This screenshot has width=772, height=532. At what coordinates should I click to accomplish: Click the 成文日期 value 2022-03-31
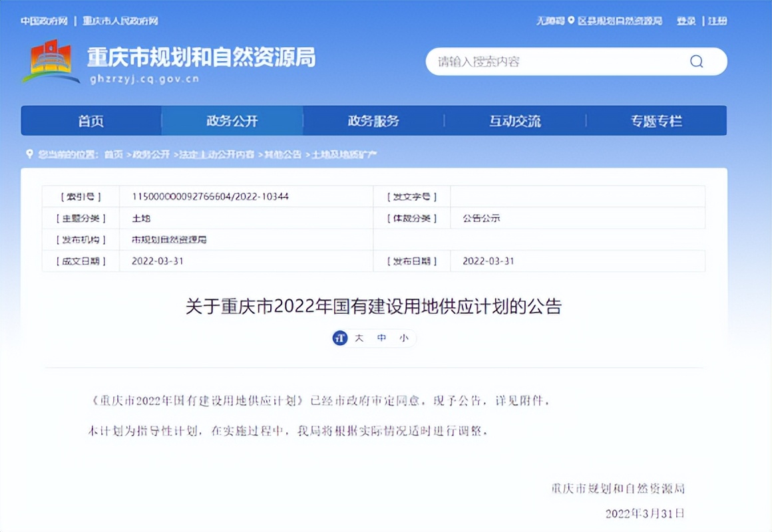[158, 261]
